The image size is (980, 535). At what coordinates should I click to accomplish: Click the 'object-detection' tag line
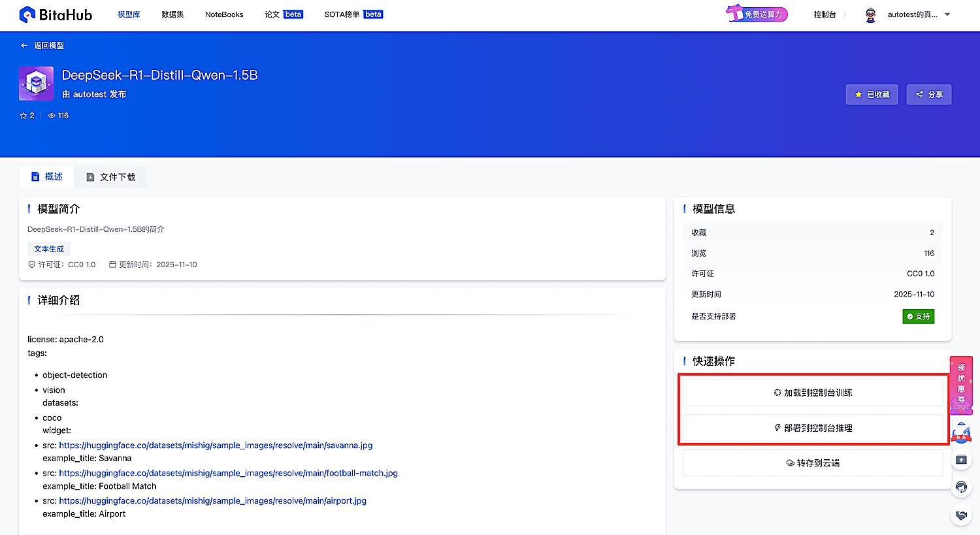pyautogui.click(x=74, y=375)
